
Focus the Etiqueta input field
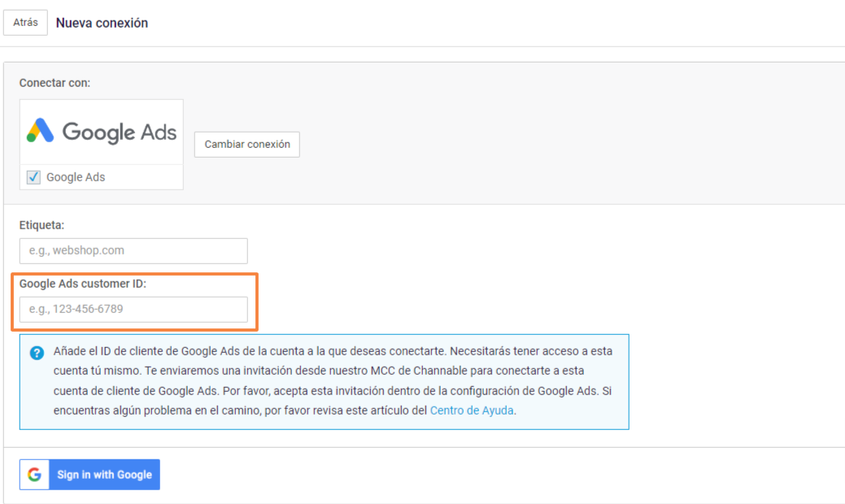coord(133,251)
